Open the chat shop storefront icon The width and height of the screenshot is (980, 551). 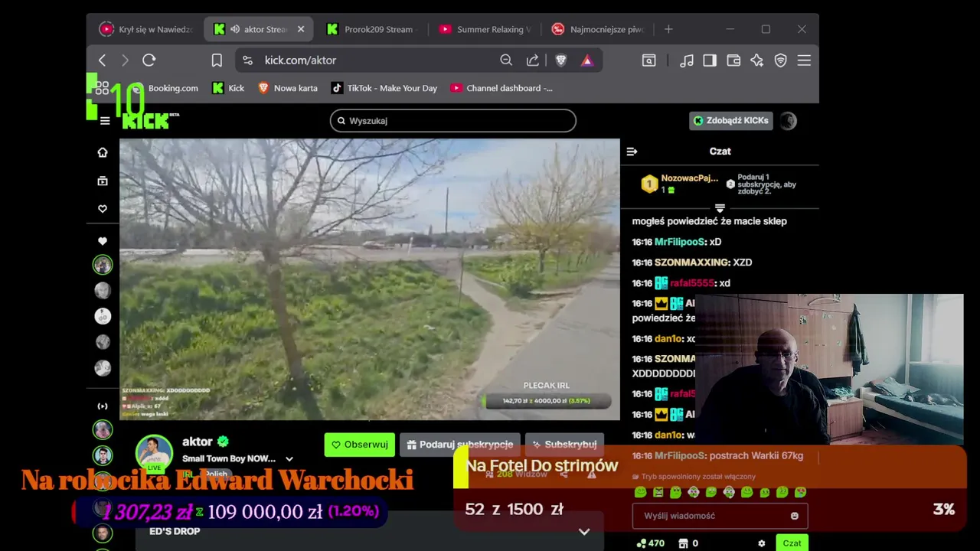point(683,543)
